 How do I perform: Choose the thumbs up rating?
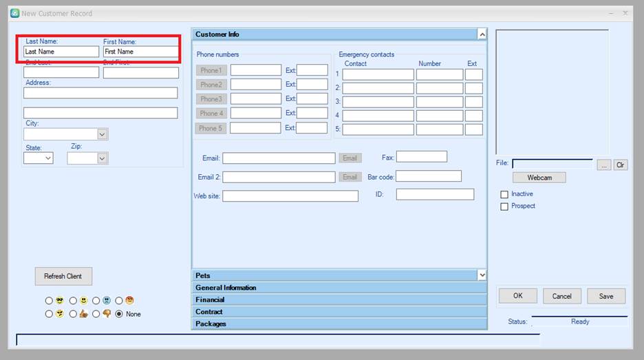pyautogui.click(x=73, y=314)
